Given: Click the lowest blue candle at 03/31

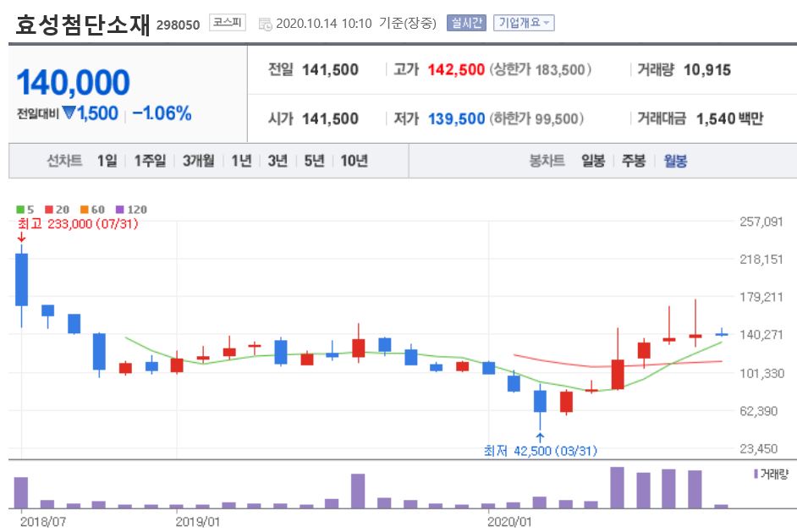Looking at the screenshot, I should 540,401.
